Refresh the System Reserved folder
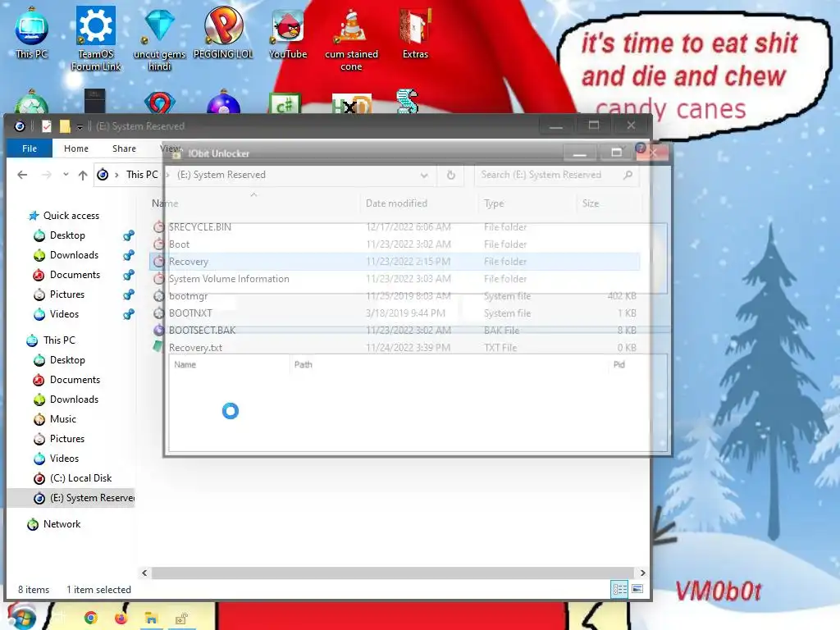Image resolution: width=840 pixels, height=630 pixels. coord(450,176)
